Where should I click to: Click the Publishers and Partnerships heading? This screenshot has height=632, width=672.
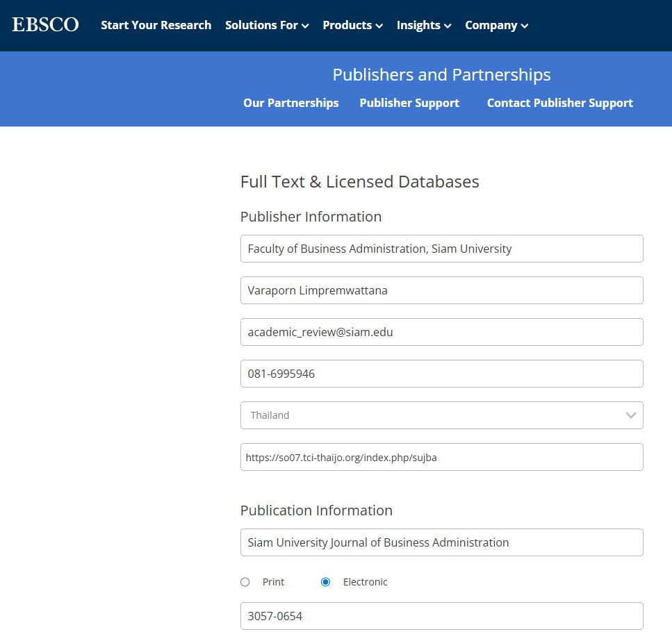(441, 75)
